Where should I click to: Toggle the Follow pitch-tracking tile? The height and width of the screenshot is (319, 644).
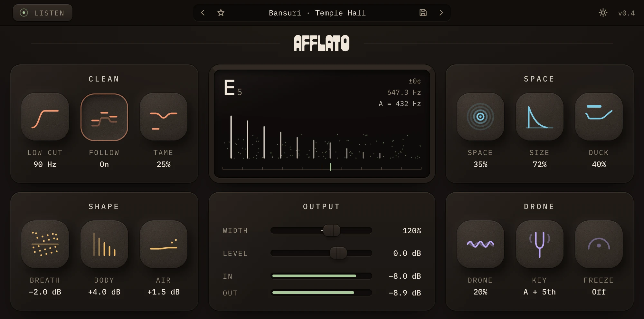tap(104, 117)
